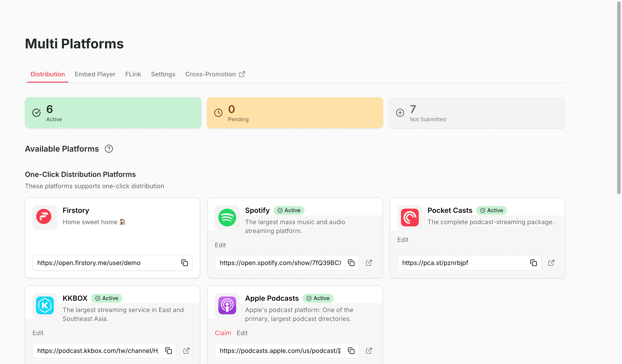The width and height of the screenshot is (622, 364).
Task: Copy the Apple Podcasts link
Action: (x=351, y=350)
